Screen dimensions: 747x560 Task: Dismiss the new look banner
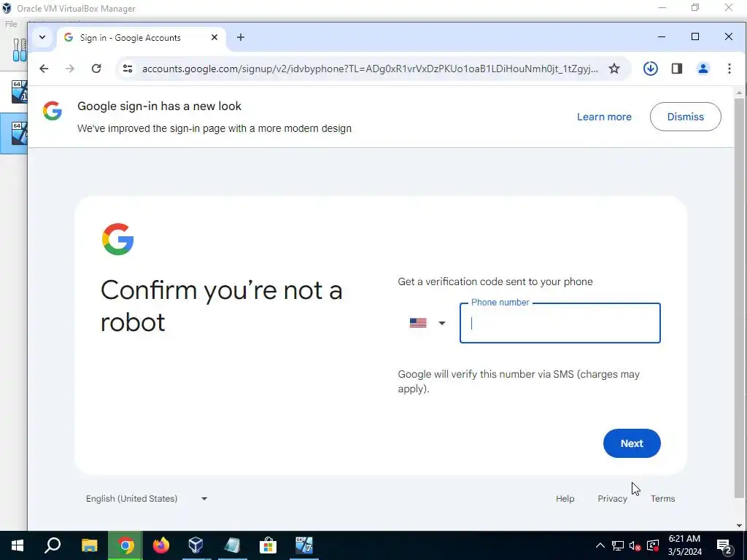685,117
